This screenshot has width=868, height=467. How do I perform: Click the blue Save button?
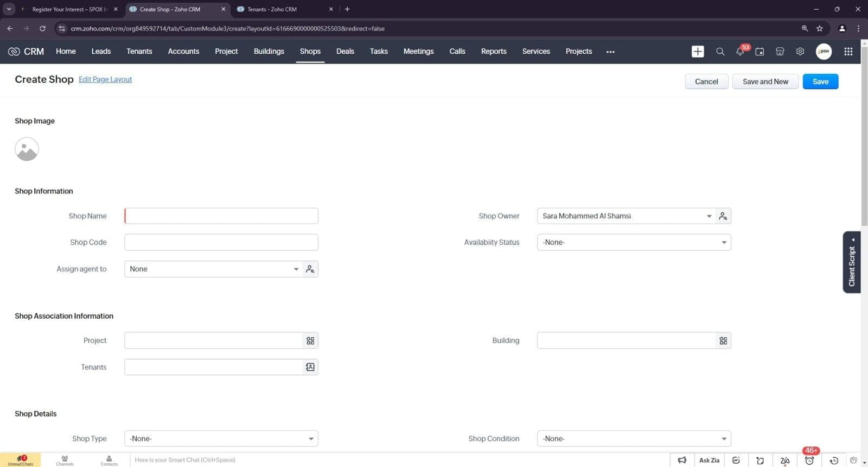click(x=820, y=81)
